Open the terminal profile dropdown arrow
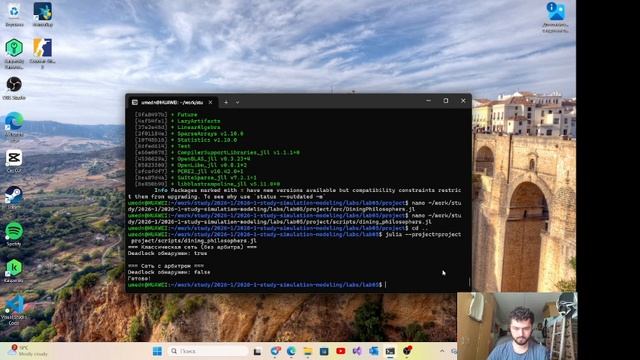The image size is (640, 360). 238,102
